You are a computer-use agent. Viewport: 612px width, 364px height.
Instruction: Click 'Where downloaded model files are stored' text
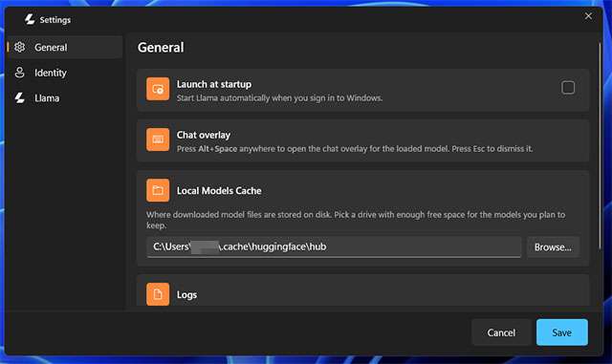pyautogui.click(x=356, y=220)
